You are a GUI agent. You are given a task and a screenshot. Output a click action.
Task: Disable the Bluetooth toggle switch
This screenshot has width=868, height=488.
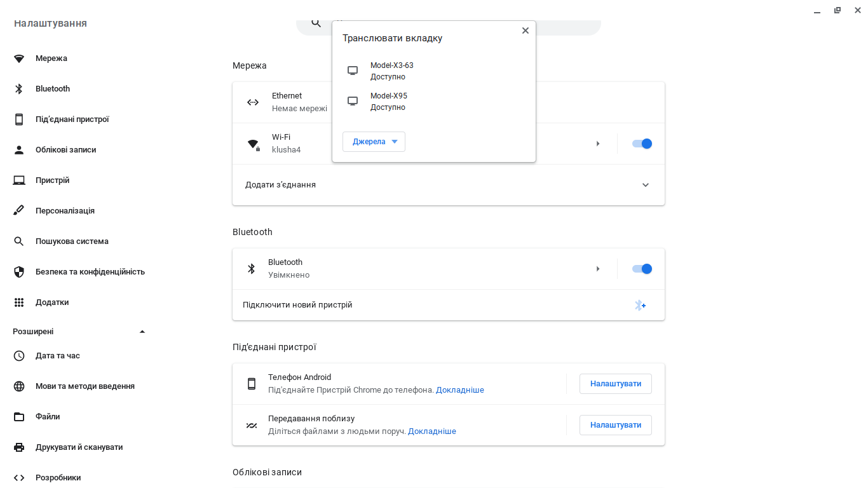click(x=642, y=269)
